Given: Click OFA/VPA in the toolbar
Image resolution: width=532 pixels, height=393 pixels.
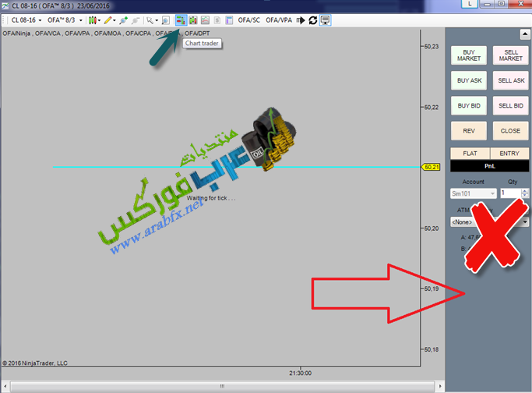Looking at the screenshot, I should [x=279, y=20].
